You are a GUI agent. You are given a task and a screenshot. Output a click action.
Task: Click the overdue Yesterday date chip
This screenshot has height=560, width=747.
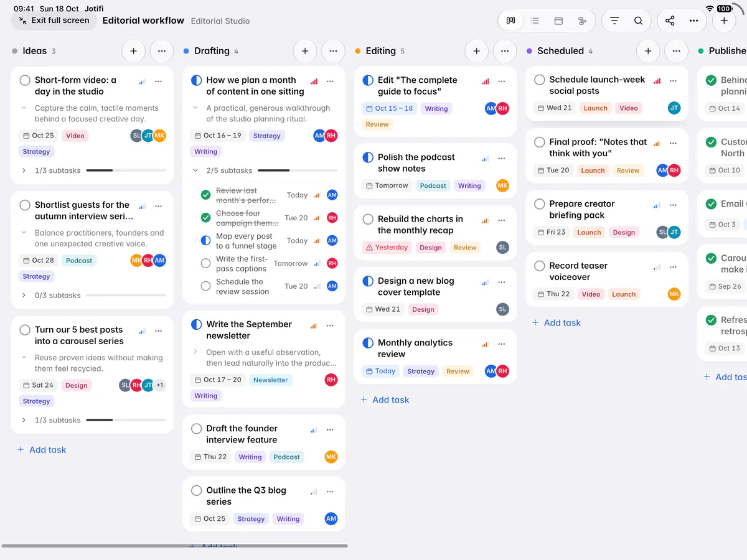coord(387,248)
